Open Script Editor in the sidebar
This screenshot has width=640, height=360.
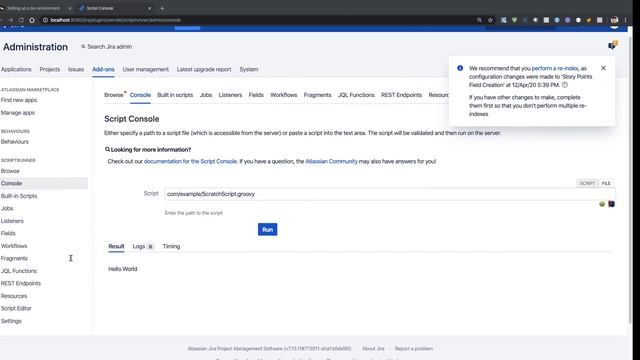(16, 309)
